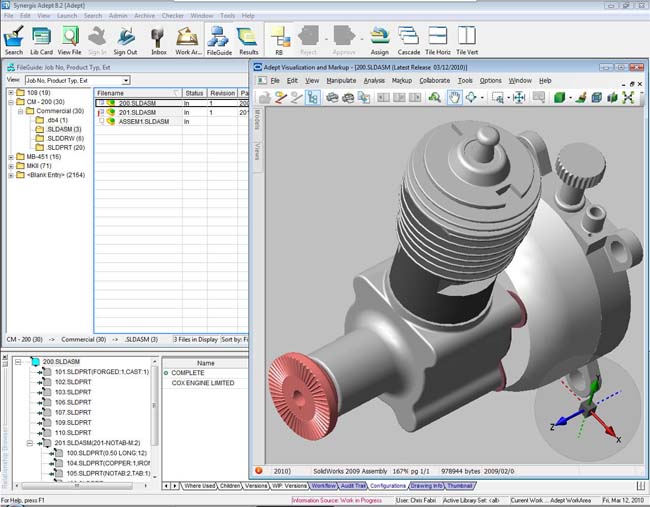Sort by the Filename column header
The image size is (650, 507).
pyautogui.click(x=138, y=93)
